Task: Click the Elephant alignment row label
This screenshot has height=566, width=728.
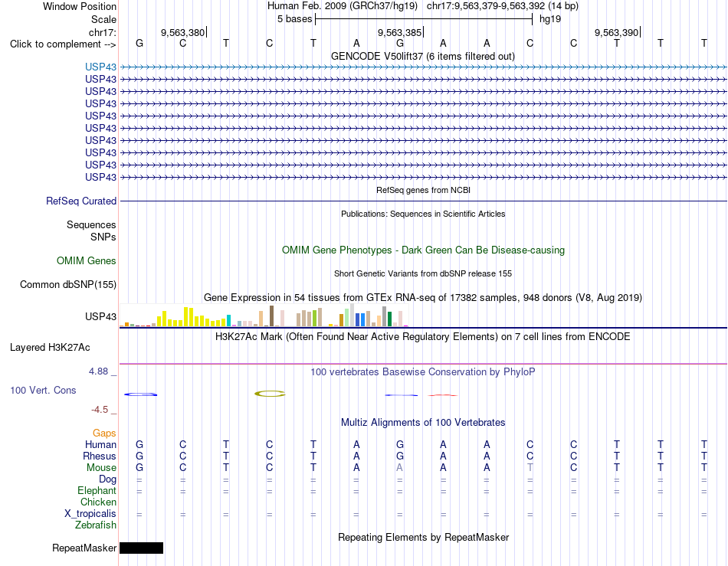Action: pos(97,491)
